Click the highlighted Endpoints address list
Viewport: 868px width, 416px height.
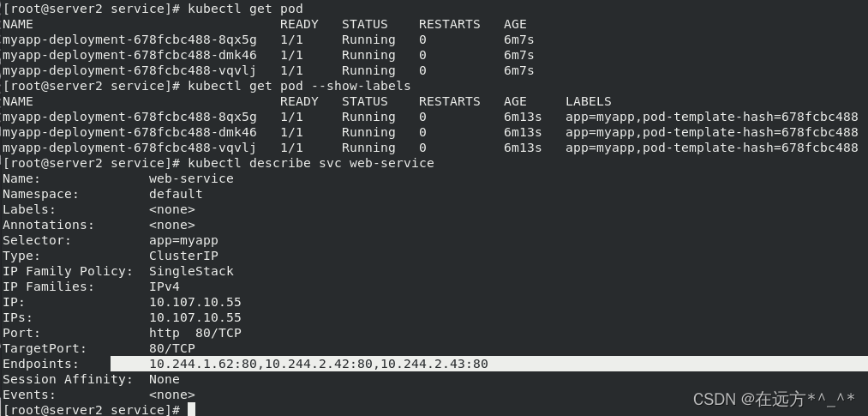tap(318, 364)
